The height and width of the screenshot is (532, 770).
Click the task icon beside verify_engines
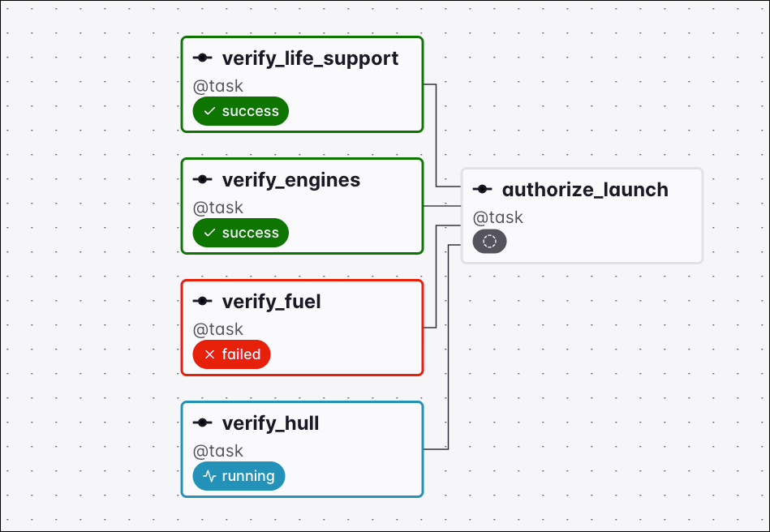coord(202,179)
